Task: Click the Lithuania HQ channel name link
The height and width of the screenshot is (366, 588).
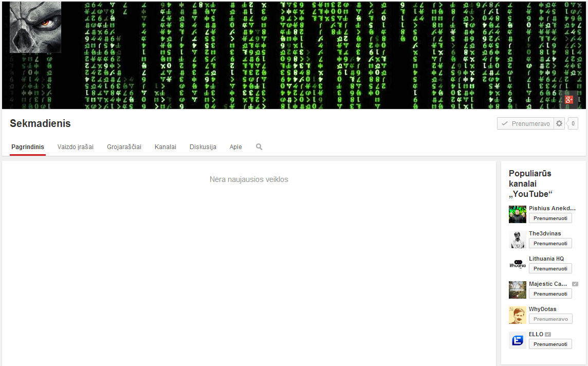Action: [x=546, y=259]
